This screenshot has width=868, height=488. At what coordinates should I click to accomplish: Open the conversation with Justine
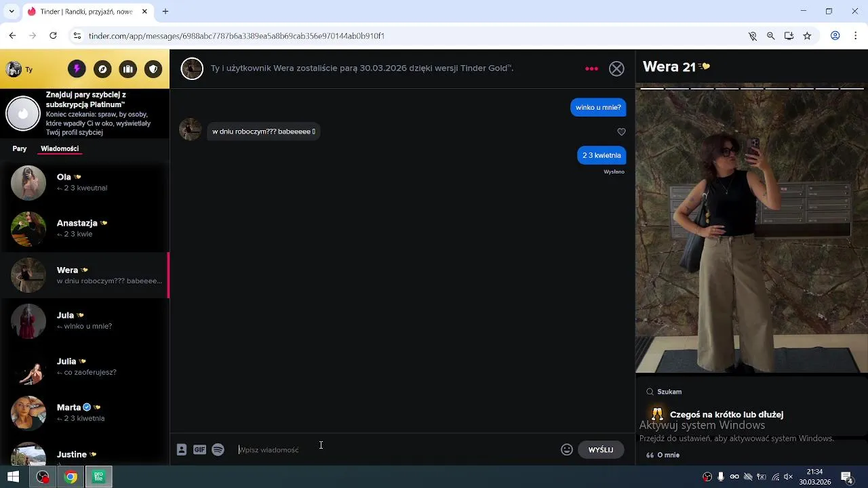(x=85, y=453)
